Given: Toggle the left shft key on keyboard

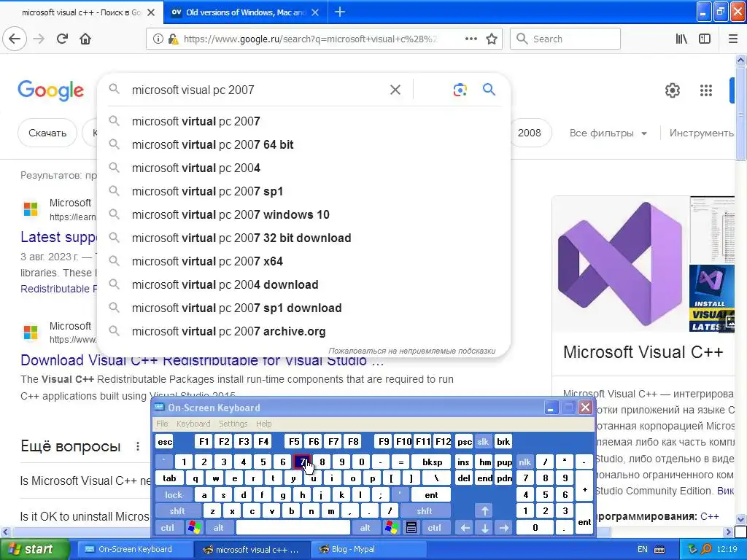Looking at the screenshot, I should point(177,511).
